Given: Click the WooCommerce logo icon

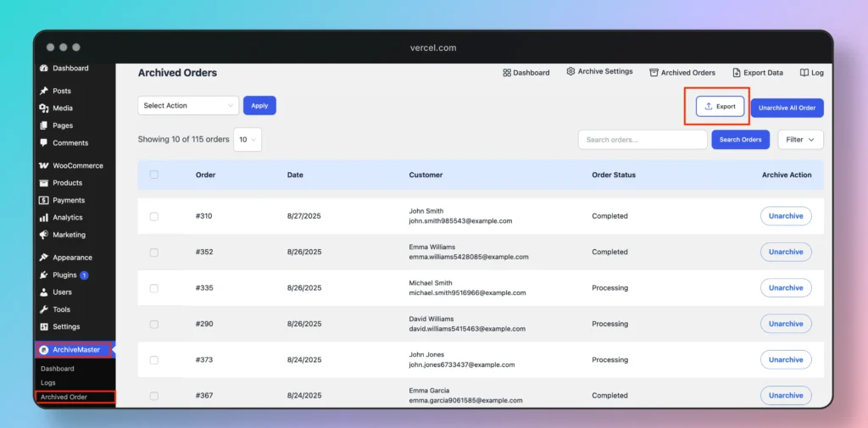Looking at the screenshot, I should pyautogui.click(x=44, y=165).
